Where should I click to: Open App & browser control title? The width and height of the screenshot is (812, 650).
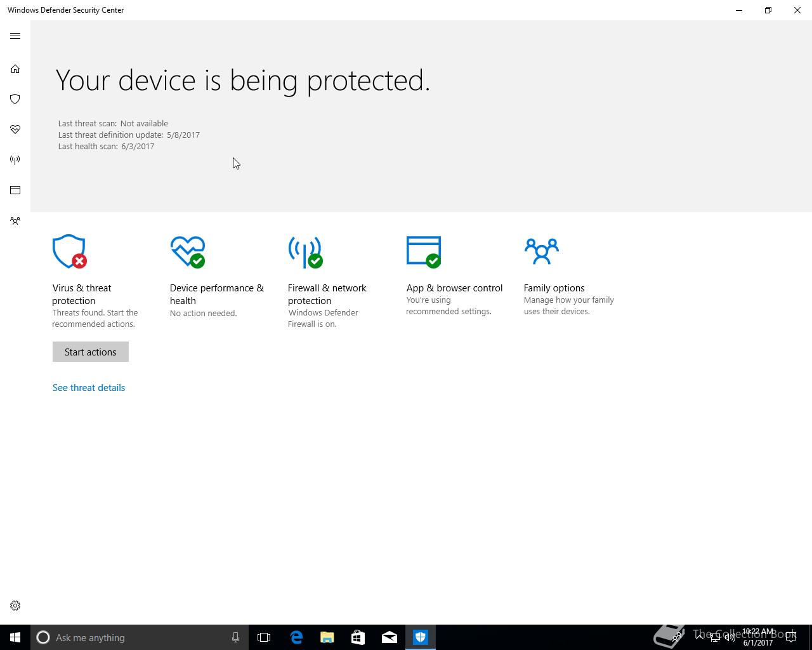[454, 288]
